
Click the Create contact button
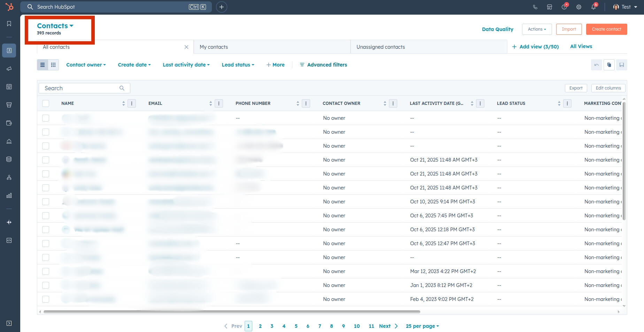606,29
